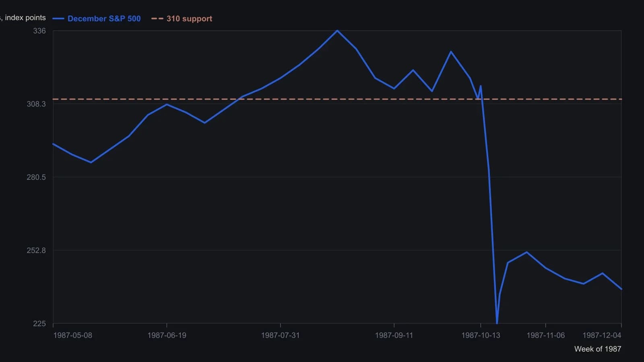
Task: Select the 336 y-axis label
Action: click(x=39, y=31)
